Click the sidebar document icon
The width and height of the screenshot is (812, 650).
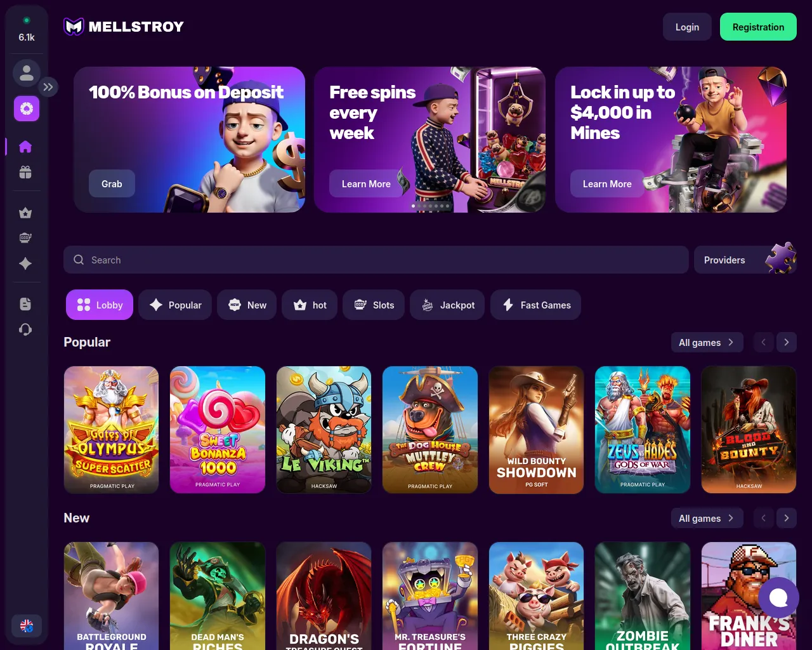[25, 304]
